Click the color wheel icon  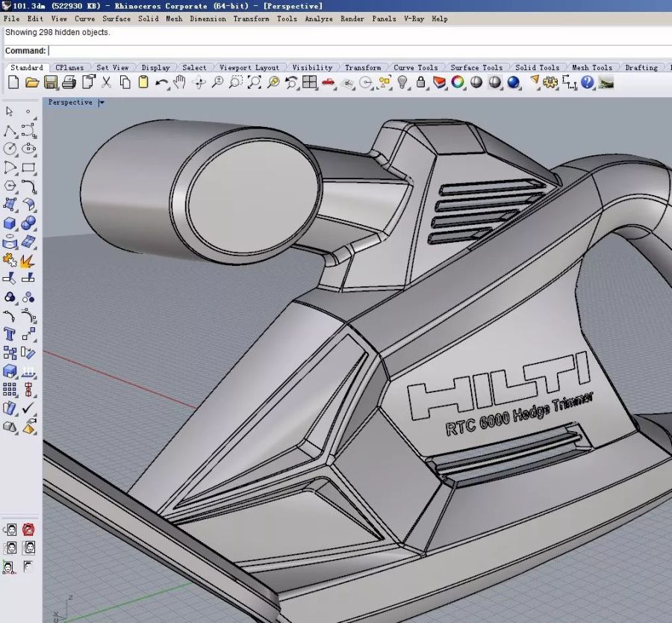pos(458,82)
